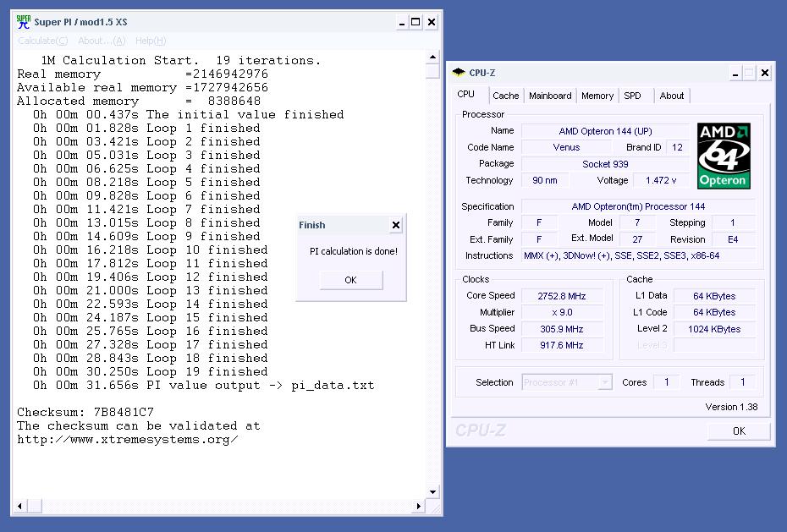Image resolution: width=787 pixels, height=532 pixels.
Task: Close the Super PI window
Action: (x=431, y=22)
